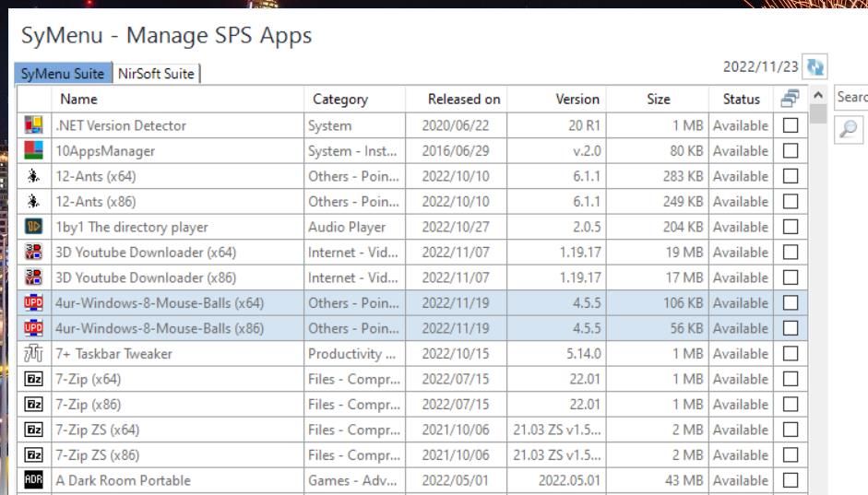
Task: Click the 2020/06/22 release date cell
Action: 457,125
